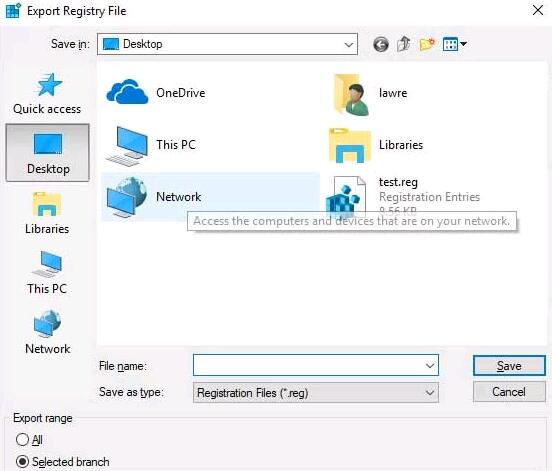This screenshot has height=471, width=552.
Task: Open the View Menu icon dropdown
Action: click(454, 44)
